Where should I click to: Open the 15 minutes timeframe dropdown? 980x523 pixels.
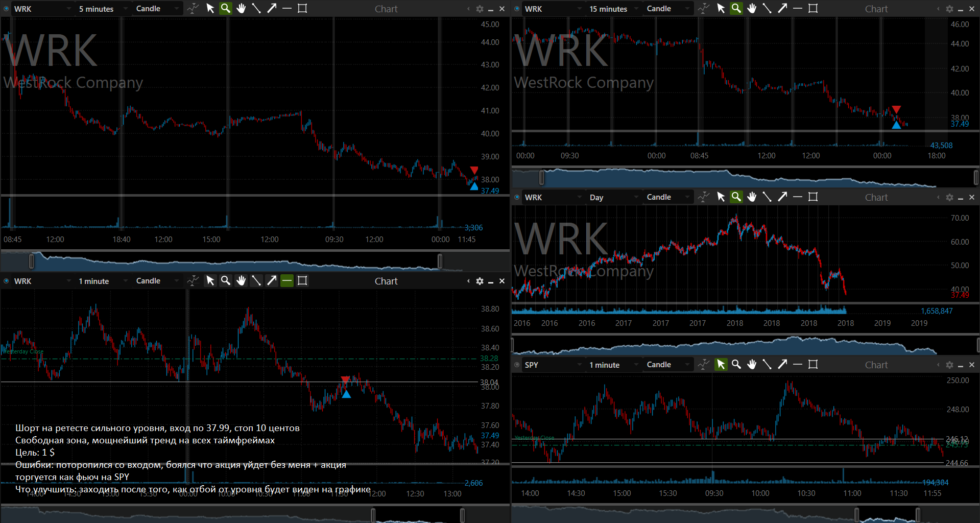(613, 9)
